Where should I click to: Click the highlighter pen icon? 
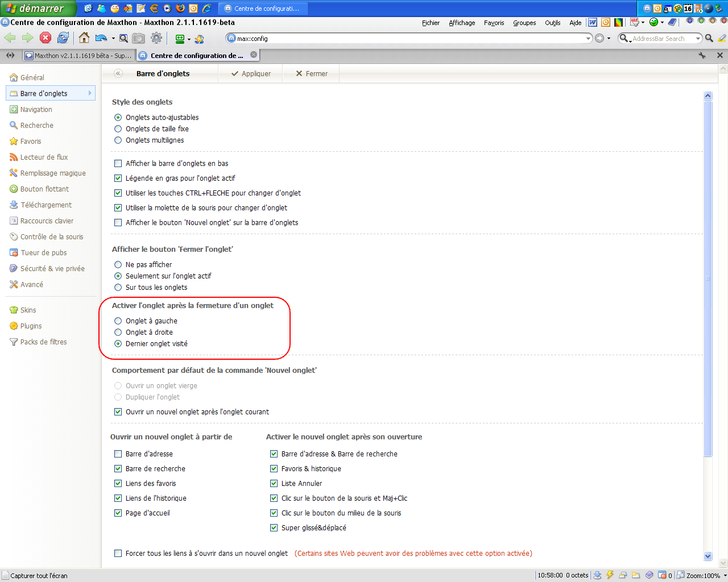[722, 38]
